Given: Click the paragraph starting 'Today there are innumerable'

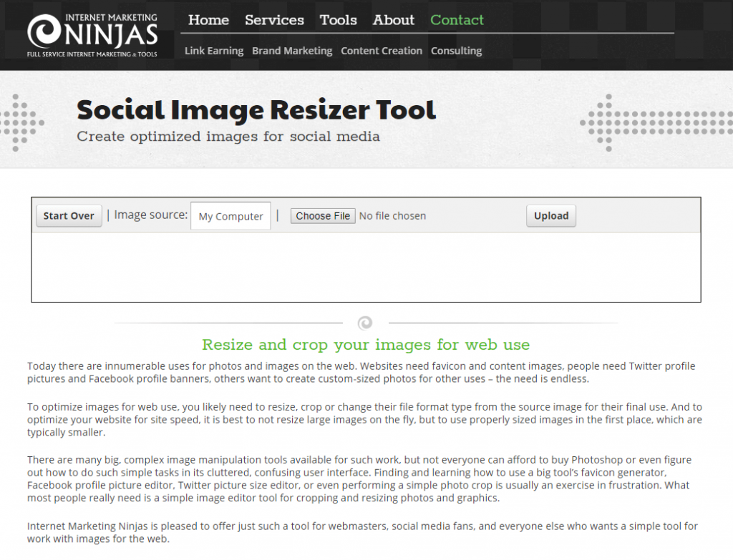Looking at the screenshot, I should coord(361,372).
